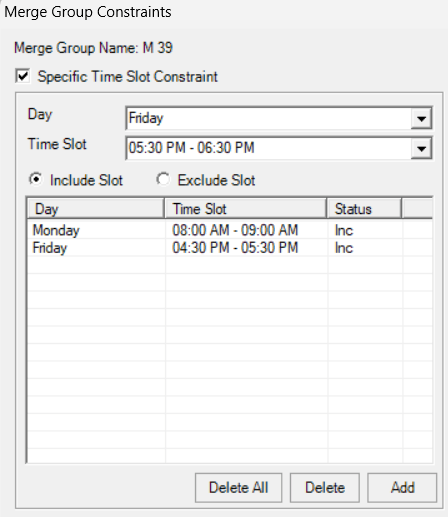Click the Time Slot column header
The height and width of the screenshot is (517, 448).
click(245, 209)
